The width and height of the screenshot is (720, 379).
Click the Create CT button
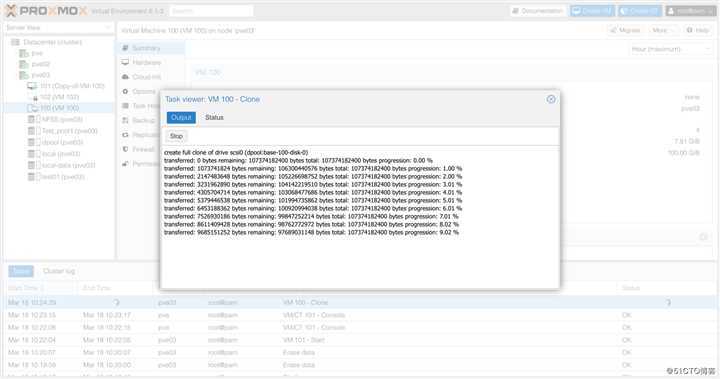(x=640, y=11)
